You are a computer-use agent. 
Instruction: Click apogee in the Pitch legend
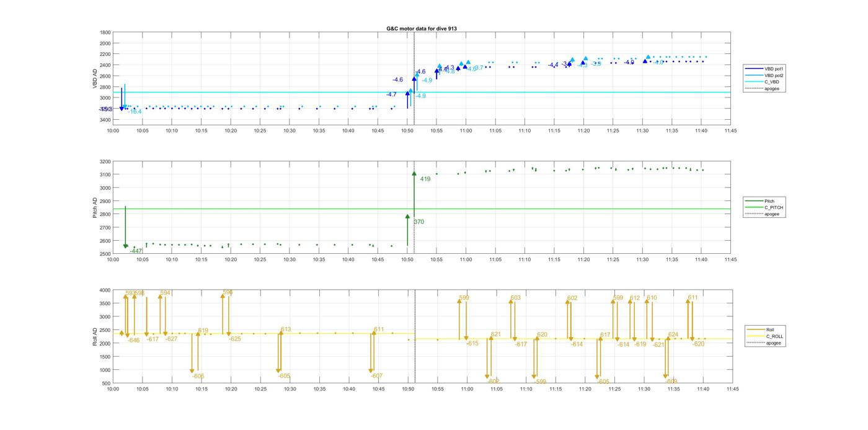coord(764,214)
